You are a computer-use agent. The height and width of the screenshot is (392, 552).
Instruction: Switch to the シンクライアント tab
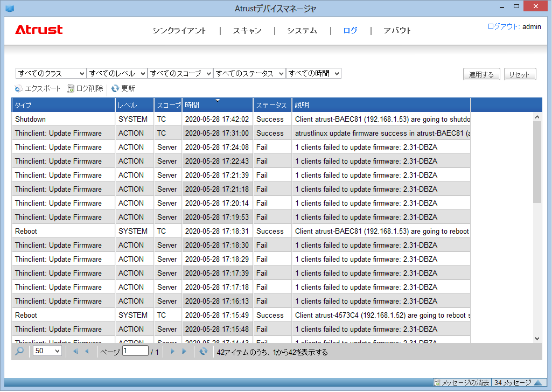click(x=179, y=31)
